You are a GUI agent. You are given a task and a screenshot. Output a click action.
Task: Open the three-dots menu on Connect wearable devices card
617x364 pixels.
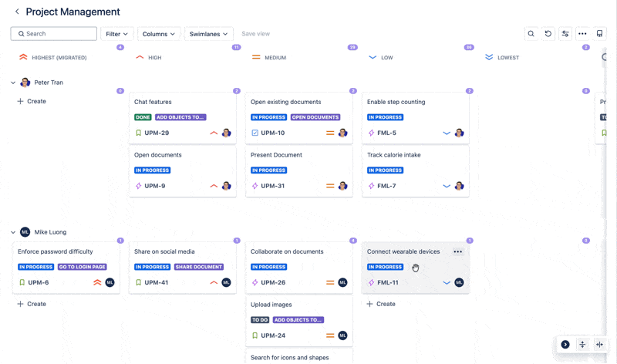click(457, 252)
